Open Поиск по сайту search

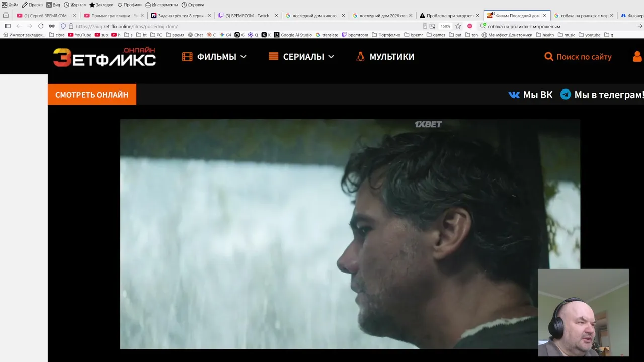coord(578,57)
